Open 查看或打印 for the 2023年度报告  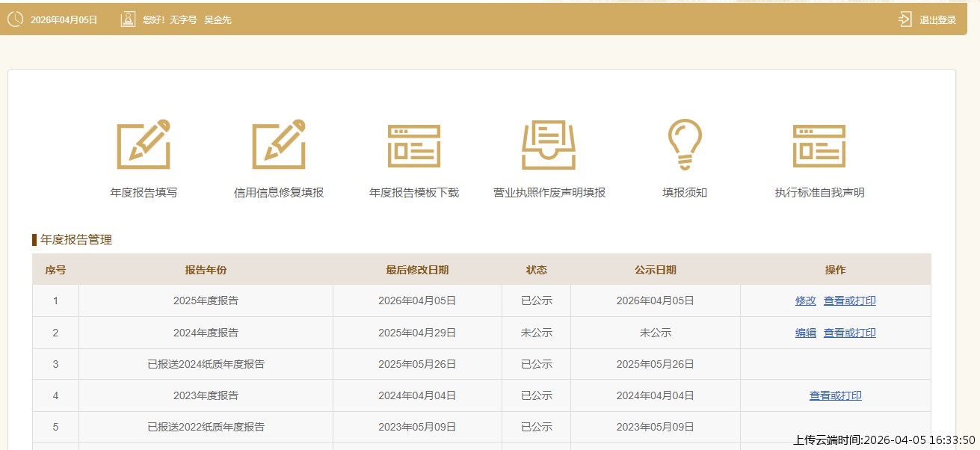(x=835, y=396)
